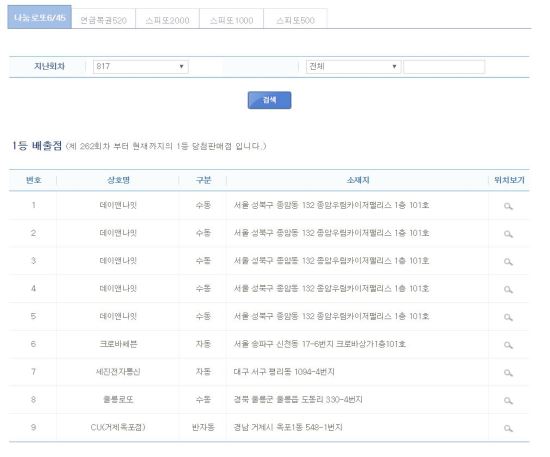550x457 pixels.
Task: View location of store in row 1
Action: coord(508,206)
